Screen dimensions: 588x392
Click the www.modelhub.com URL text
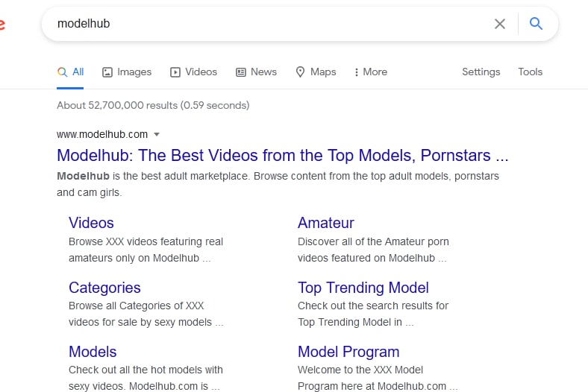click(x=102, y=134)
